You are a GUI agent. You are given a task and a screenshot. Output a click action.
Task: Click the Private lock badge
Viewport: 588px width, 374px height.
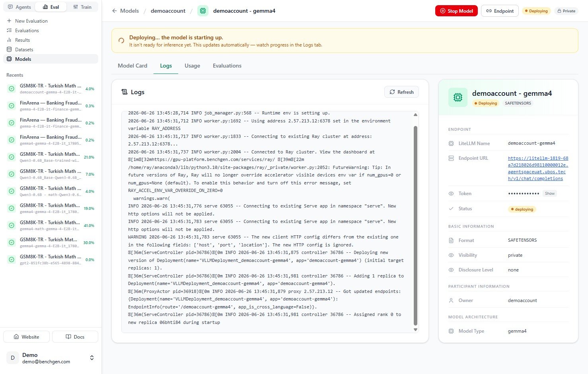(567, 11)
